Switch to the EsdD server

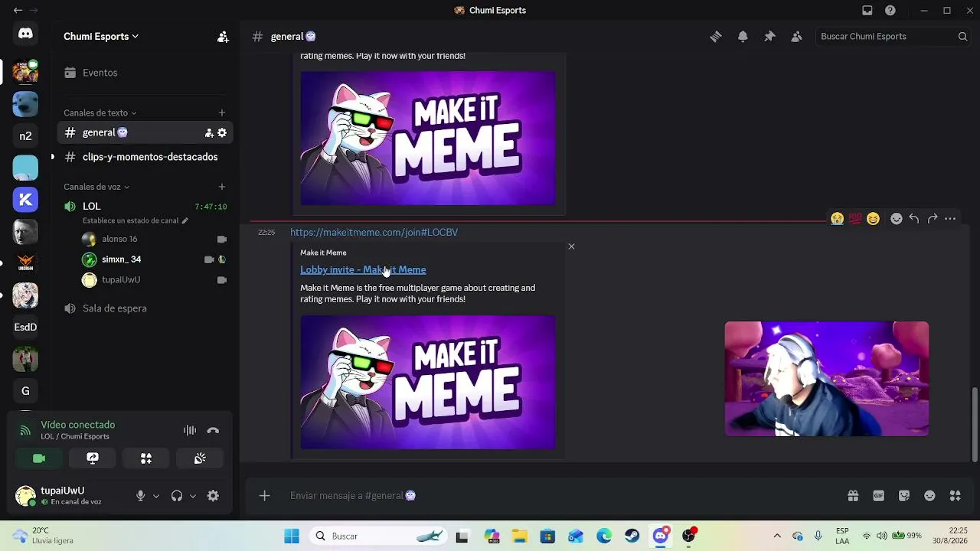click(25, 327)
